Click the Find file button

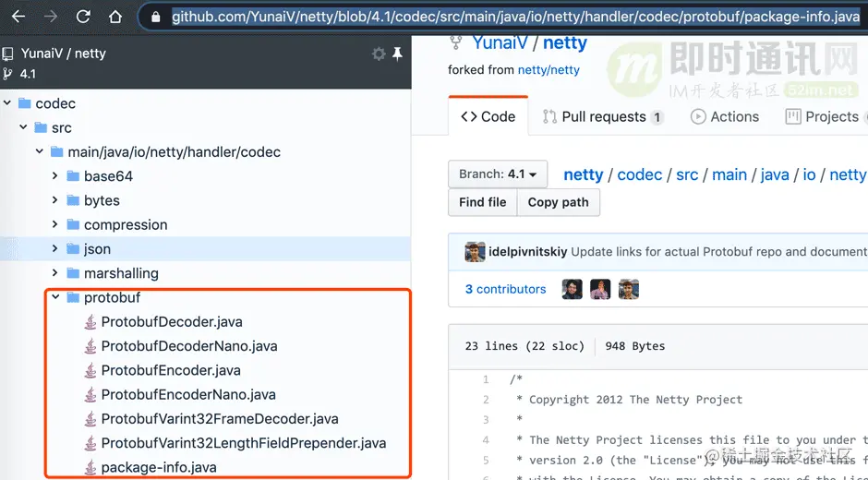coord(482,202)
